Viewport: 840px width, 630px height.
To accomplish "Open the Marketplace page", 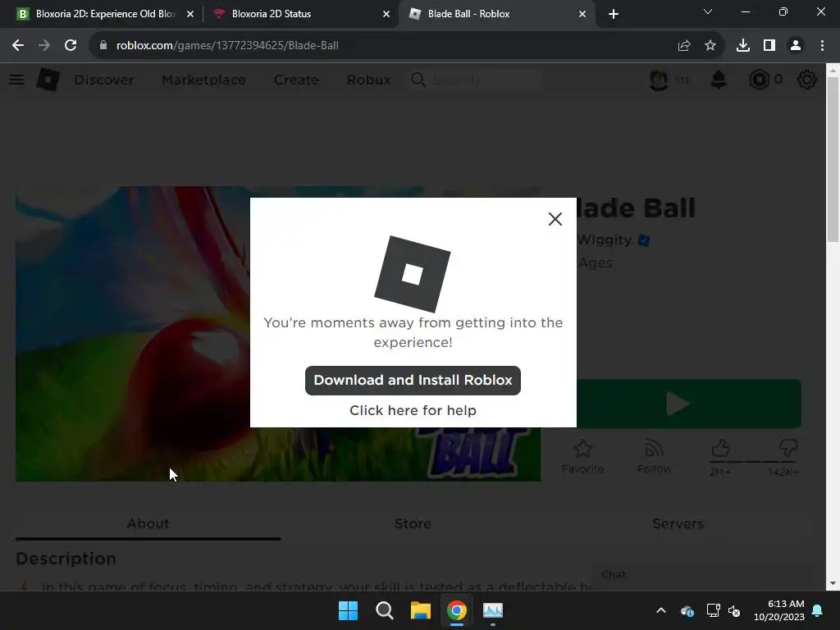I will click(203, 80).
